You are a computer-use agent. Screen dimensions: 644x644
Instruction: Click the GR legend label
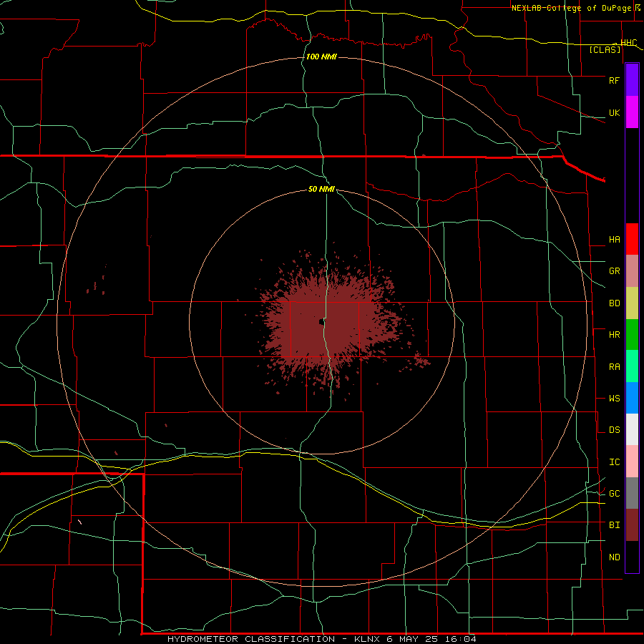pos(614,270)
